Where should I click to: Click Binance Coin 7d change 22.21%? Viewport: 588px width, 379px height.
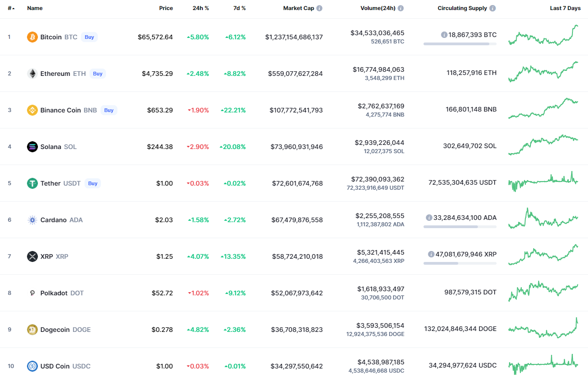pos(233,110)
